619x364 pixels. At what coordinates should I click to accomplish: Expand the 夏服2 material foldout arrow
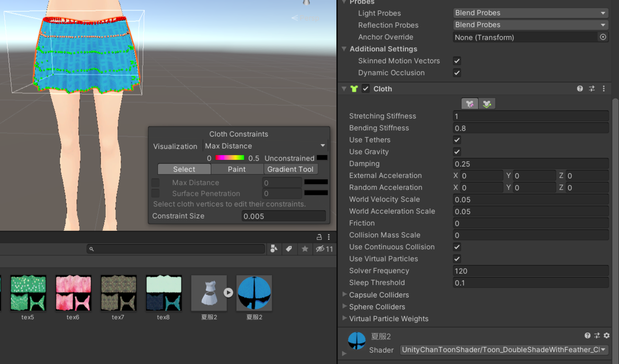[345, 353]
